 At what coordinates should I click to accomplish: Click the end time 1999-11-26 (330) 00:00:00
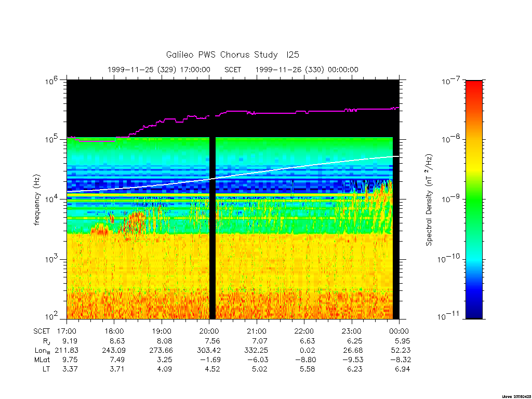tap(307, 70)
